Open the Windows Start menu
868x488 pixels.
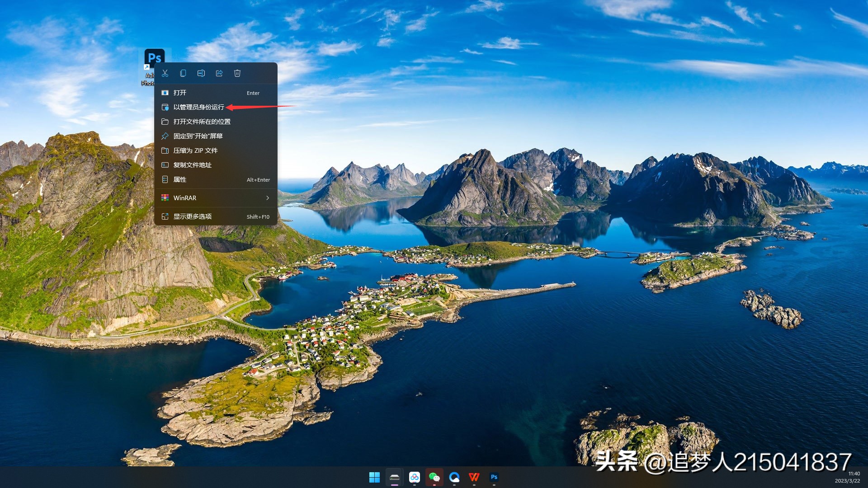373,477
